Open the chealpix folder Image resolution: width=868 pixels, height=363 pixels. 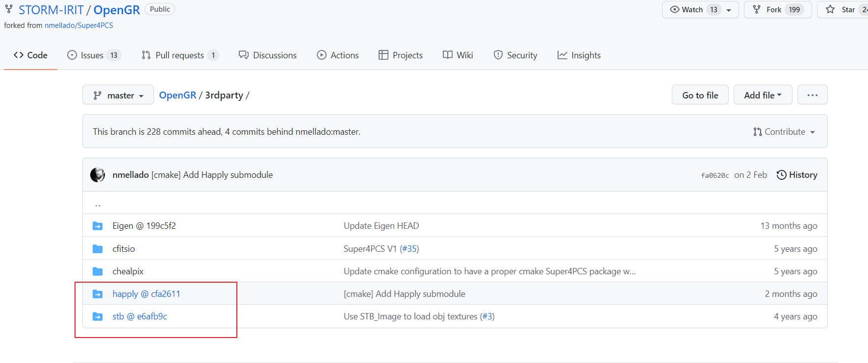128,271
